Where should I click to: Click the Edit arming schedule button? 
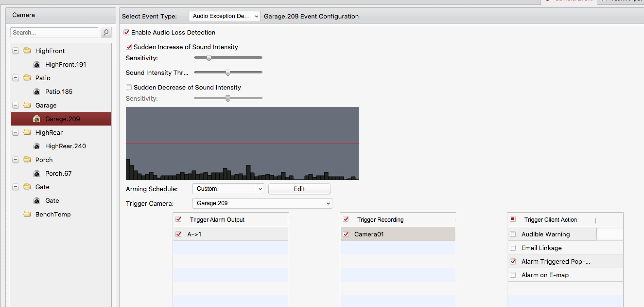click(299, 189)
